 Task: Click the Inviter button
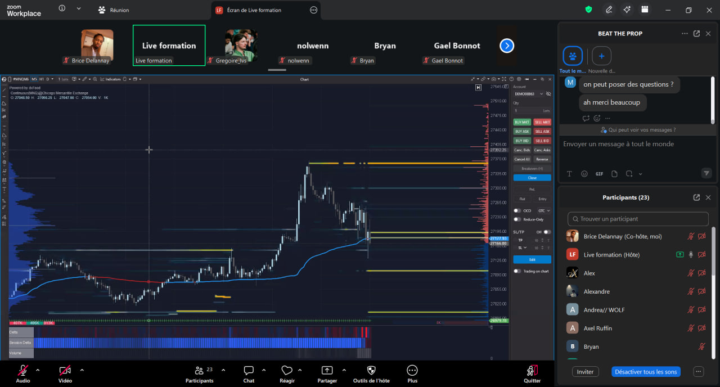pyautogui.click(x=585, y=372)
